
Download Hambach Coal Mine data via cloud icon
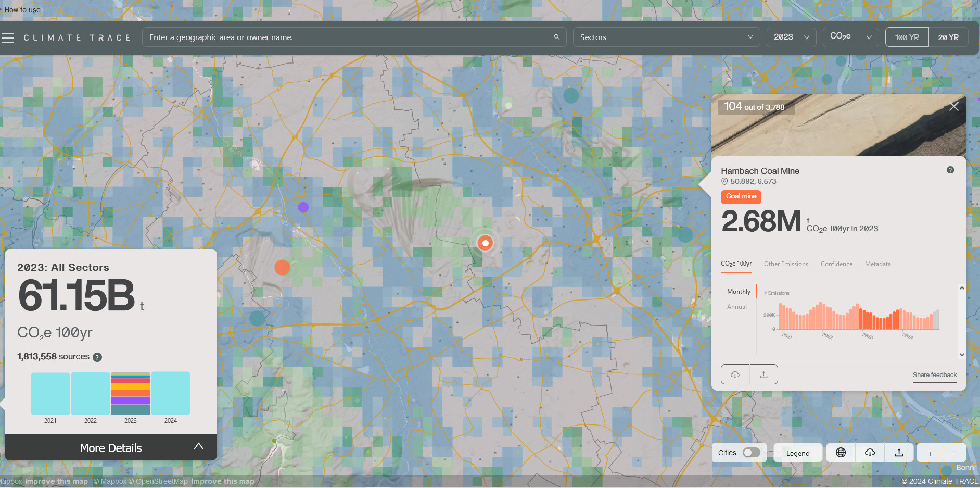735,374
